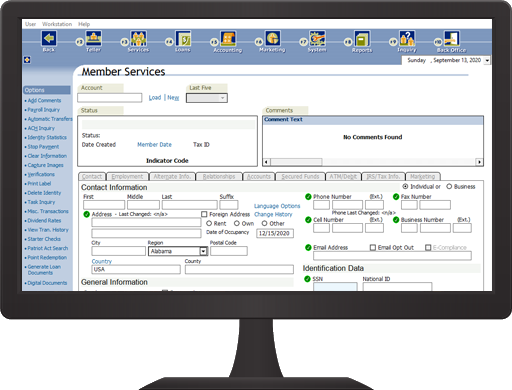The image size is (512, 390).
Task: Select Dividend Rates in Options sidebar
Action: pos(44,221)
